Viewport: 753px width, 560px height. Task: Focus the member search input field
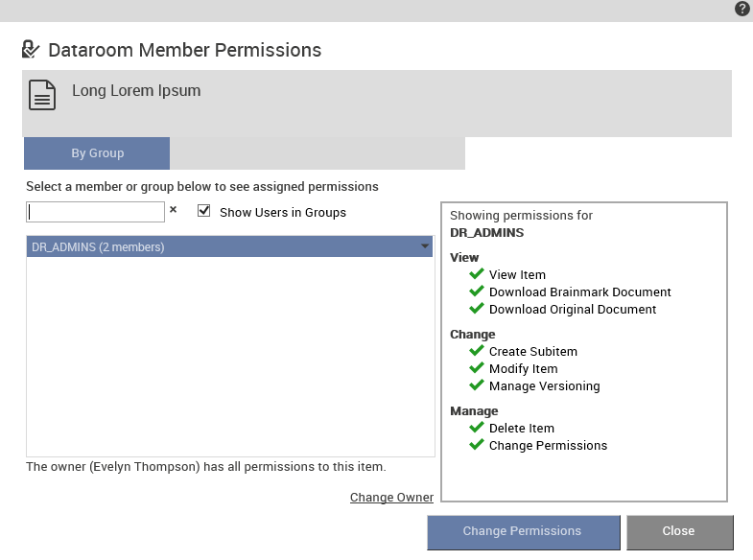point(95,212)
